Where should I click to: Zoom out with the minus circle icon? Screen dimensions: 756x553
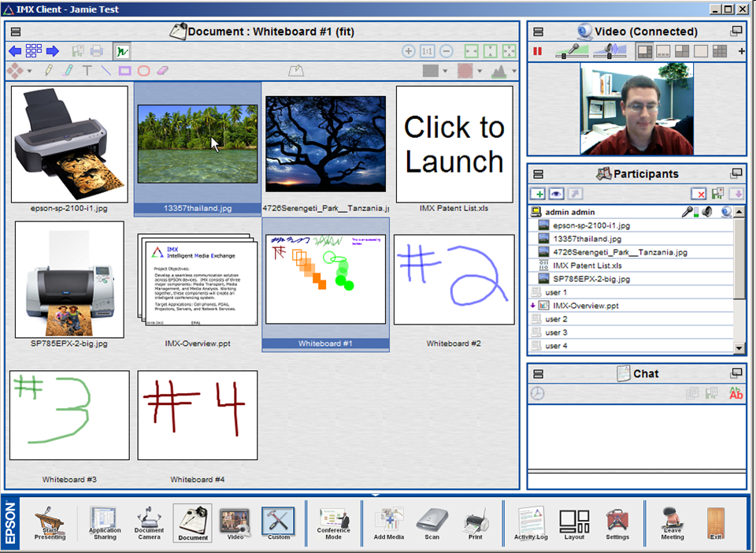tap(447, 51)
